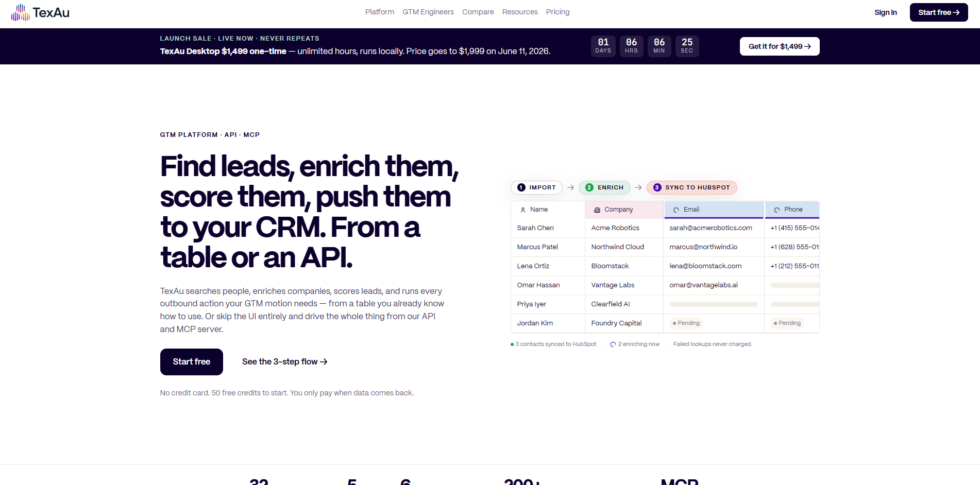The width and height of the screenshot is (980, 485).
Task: Click the Company column header
Action: pos(624,210)
